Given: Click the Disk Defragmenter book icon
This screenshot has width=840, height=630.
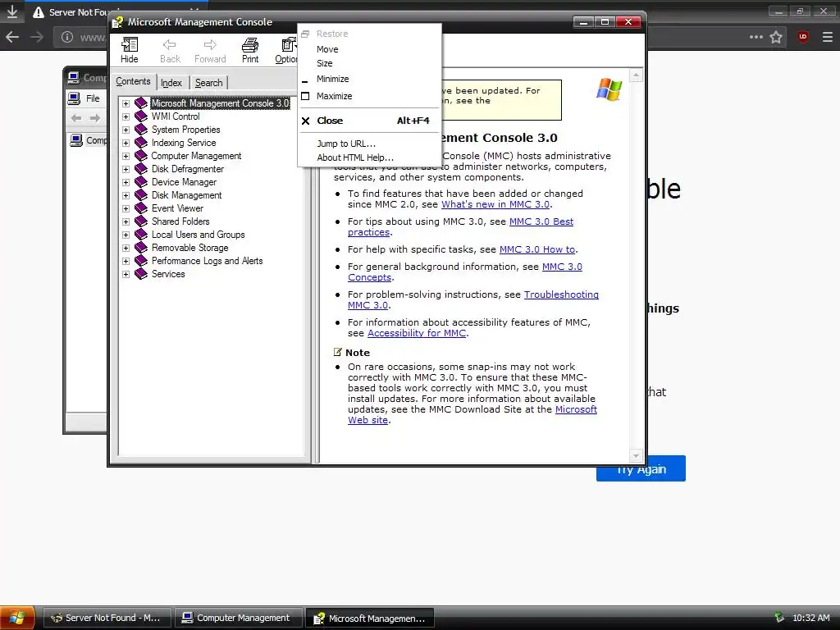Looking at the screenshot, I should (141, 169).
